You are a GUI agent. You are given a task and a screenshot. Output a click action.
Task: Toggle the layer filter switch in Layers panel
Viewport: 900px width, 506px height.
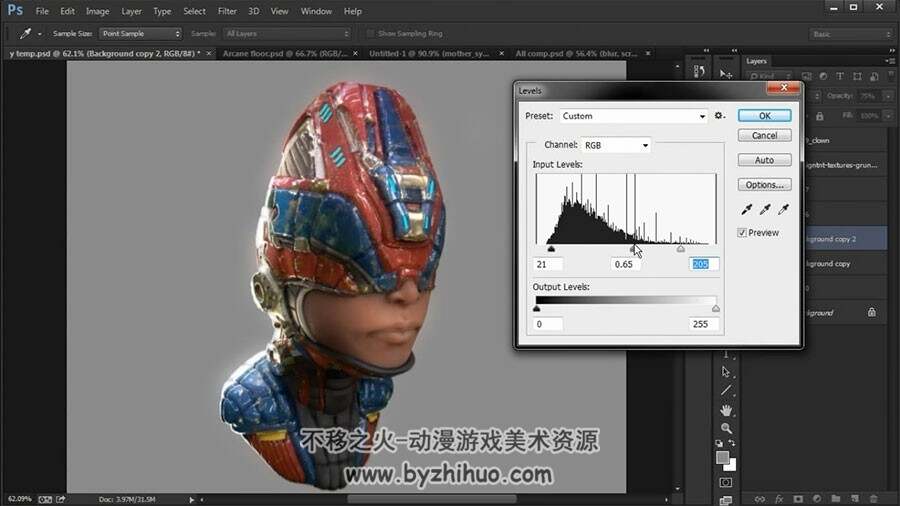(891, 75)
